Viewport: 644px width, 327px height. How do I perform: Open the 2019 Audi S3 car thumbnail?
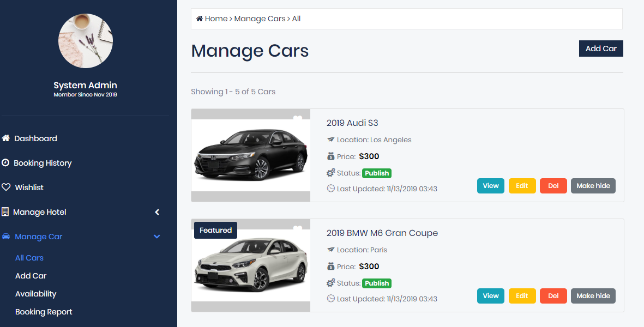point(250,155)
